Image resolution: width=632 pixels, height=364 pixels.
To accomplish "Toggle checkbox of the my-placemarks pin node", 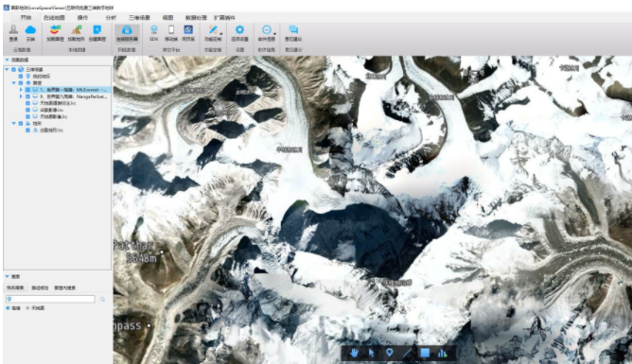I will click(21, 76).
